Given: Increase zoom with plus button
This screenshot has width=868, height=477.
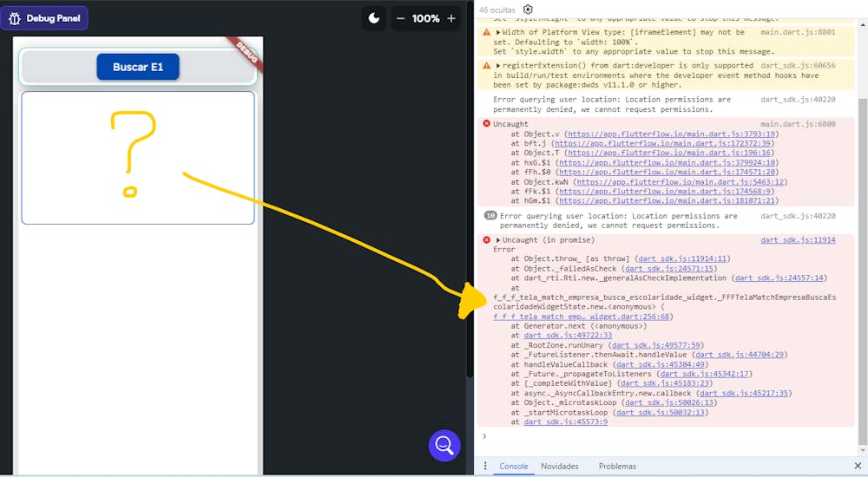Looking at the screenshot, I should coord(451,18).
